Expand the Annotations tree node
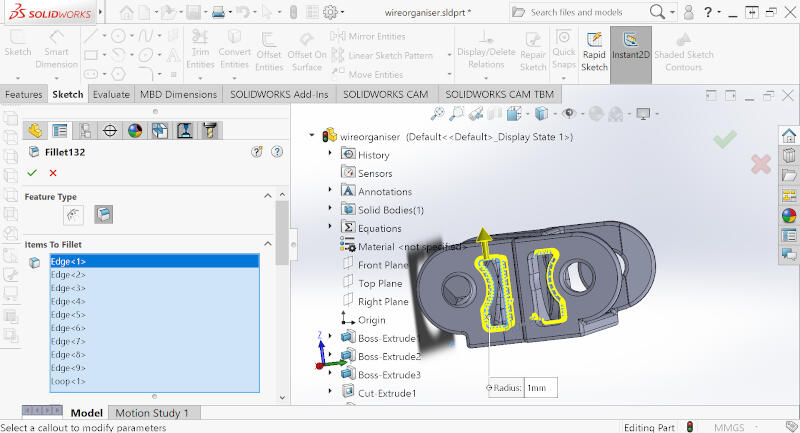 click(330, 190)
